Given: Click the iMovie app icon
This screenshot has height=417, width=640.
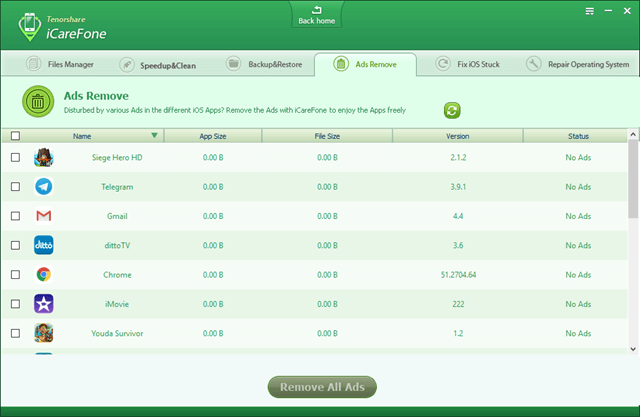Looking at the screenshot, I should tap(44, 304).
